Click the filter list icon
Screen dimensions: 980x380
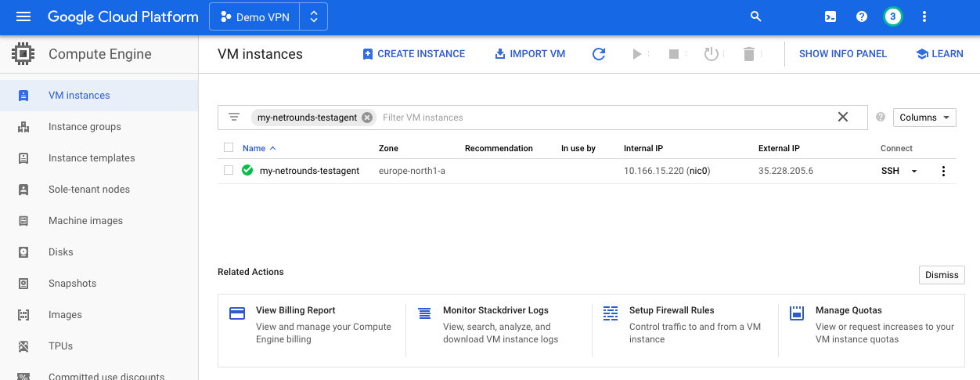234,118
